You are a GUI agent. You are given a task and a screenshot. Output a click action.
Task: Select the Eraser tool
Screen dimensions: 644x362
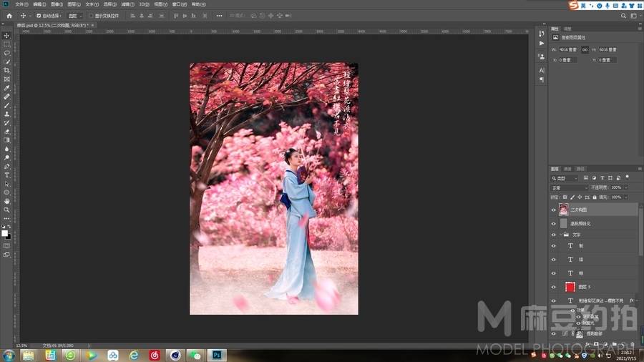[6, 132]
